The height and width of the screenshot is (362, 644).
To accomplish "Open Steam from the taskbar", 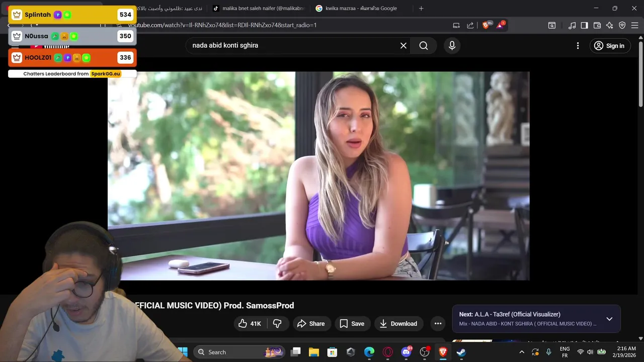I will click(461, 352).
